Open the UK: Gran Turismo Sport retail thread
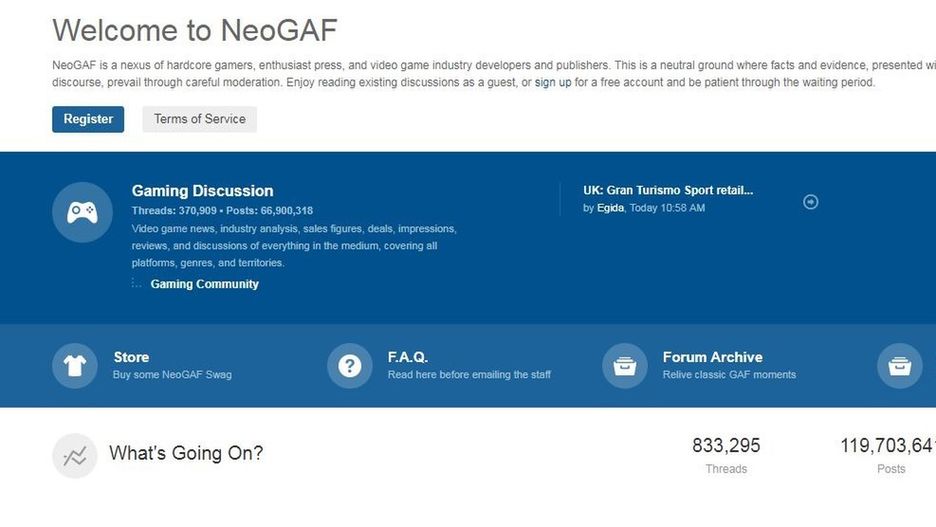The image size is (936, 527). pos(668,190)
